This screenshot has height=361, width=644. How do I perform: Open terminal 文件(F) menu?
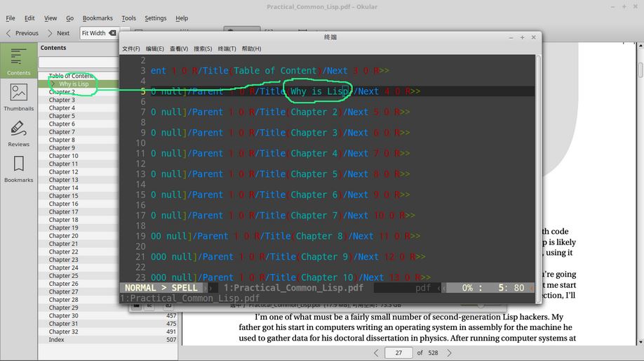[131, 48]
